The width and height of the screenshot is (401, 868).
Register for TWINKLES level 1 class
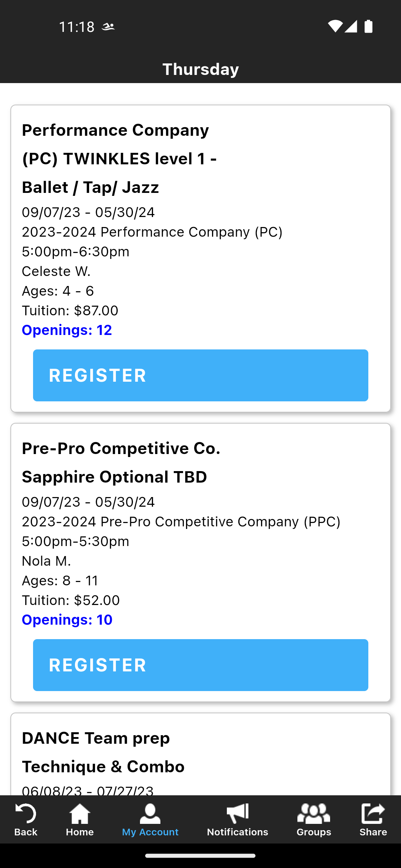(x=200, y=375)
